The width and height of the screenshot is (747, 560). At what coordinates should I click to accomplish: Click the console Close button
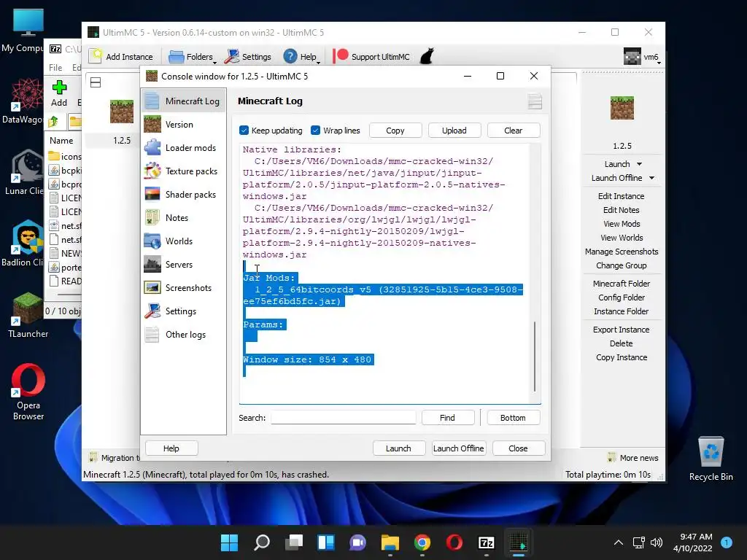[x=519, y=448]
